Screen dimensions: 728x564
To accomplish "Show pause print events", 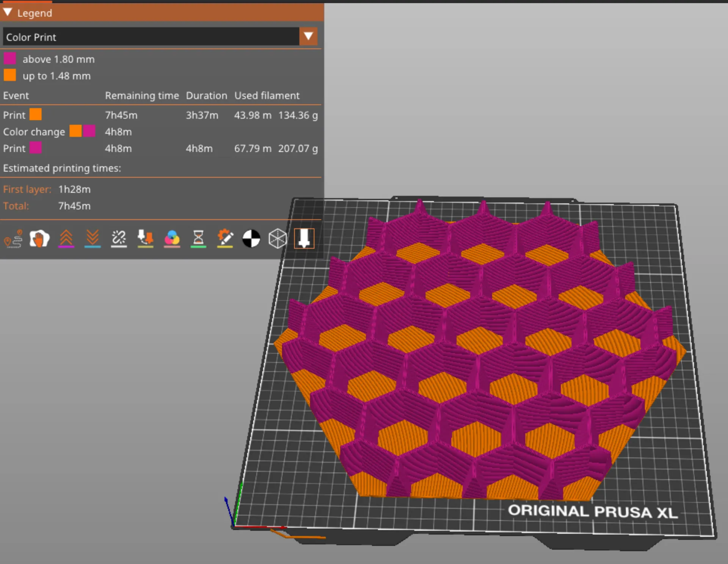I will tap(198, 238).
